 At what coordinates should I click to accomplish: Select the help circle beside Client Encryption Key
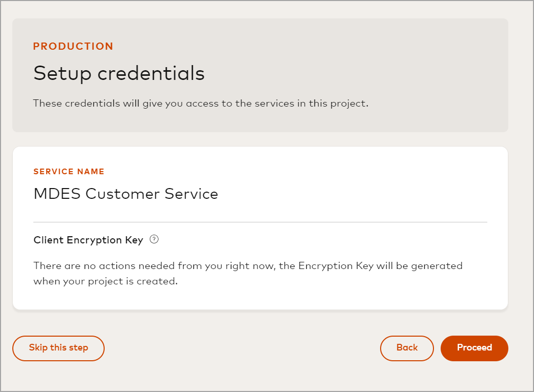coord(155,239)
